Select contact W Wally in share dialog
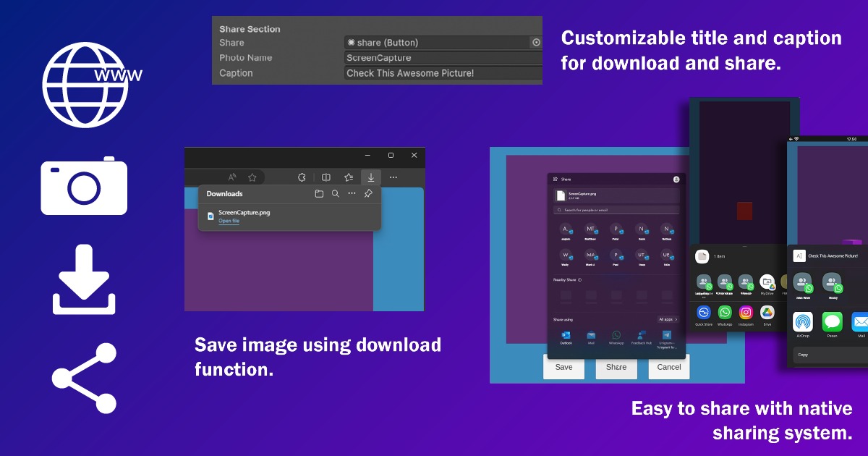The image size is (868, 456). (566, 258)
